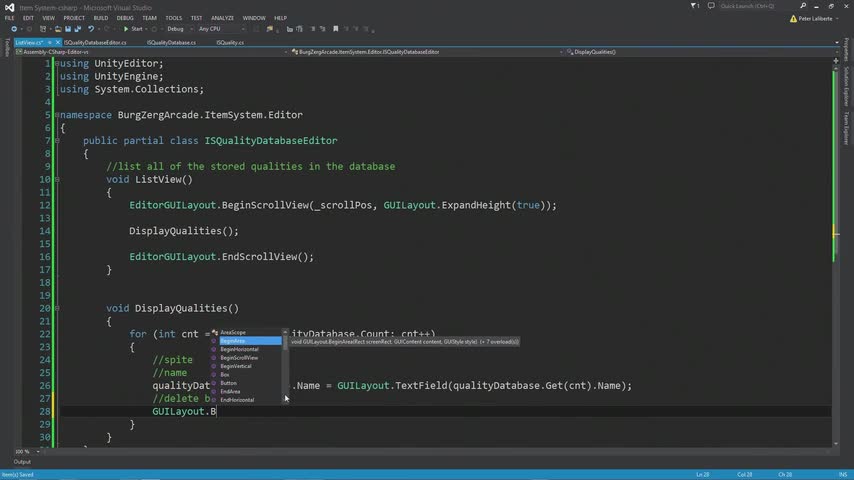Open the PROJECT menu

pos(74,18)
